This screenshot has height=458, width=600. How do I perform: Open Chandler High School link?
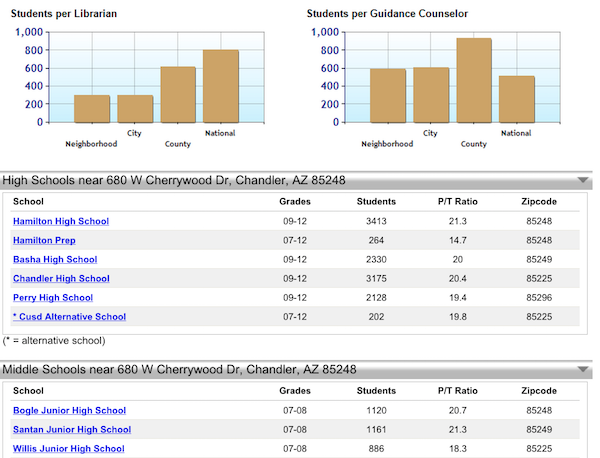(x=61, y=279)
